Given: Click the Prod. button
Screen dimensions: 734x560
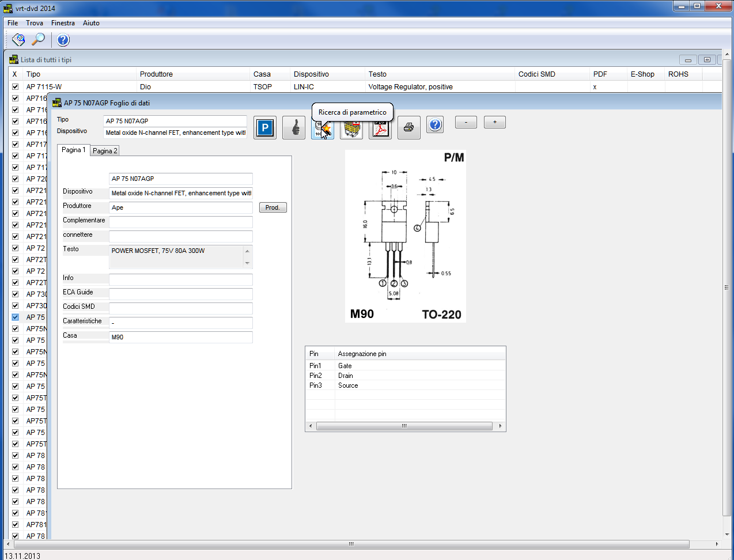Looking at the screenshot, I should (273, 207).
